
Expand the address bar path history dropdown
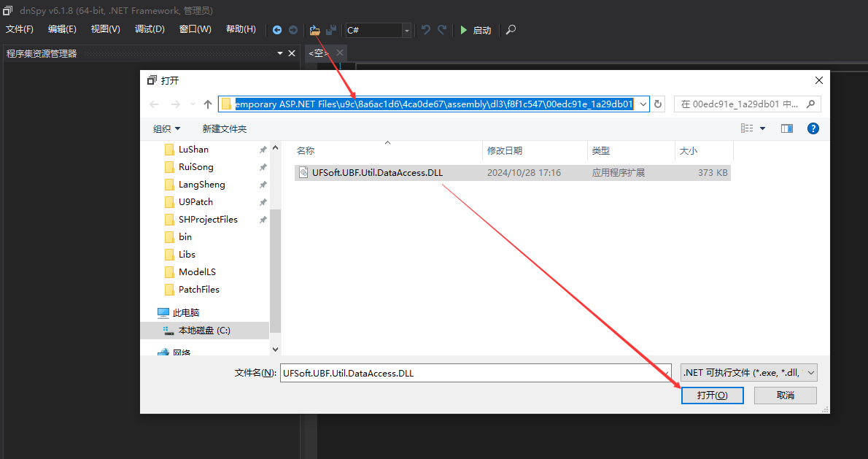coord(643,104)
